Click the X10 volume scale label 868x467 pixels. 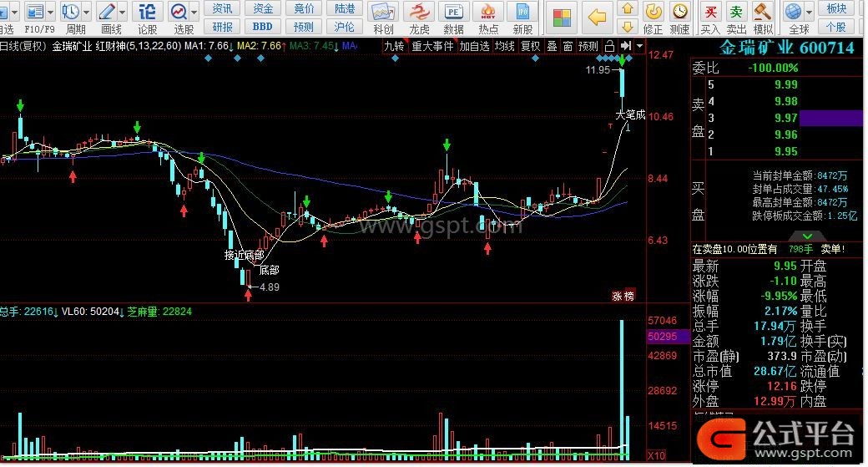pos(657,455)
